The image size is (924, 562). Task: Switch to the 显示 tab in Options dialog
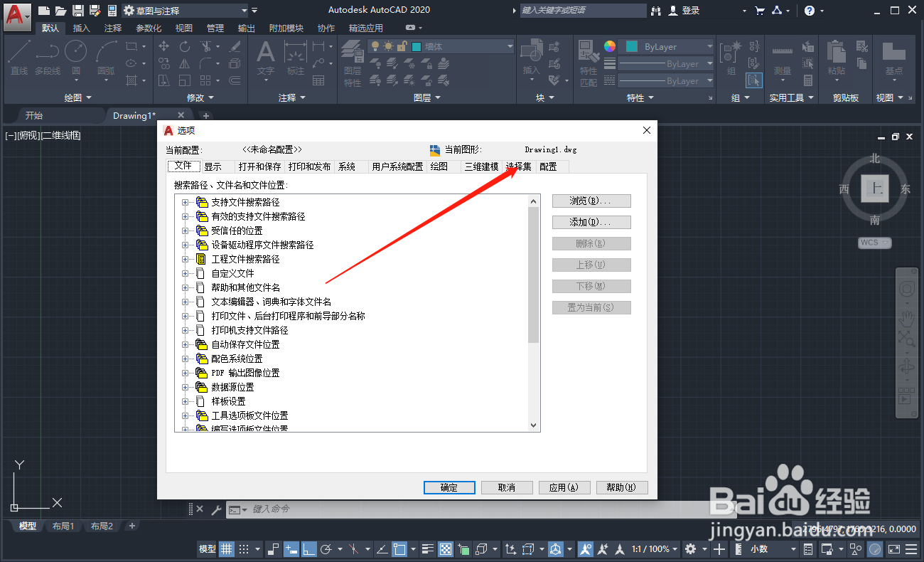tap(213, 166)
